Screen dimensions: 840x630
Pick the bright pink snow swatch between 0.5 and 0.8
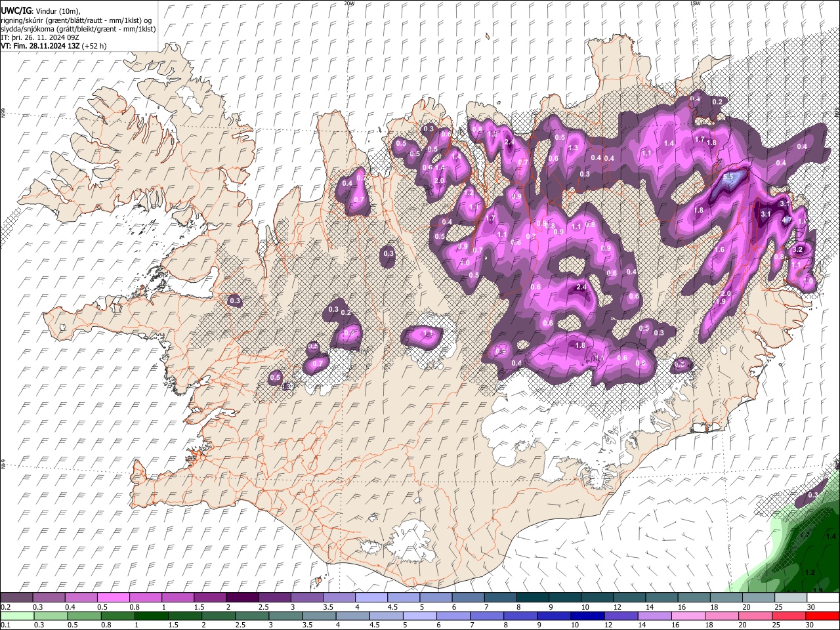113,598
